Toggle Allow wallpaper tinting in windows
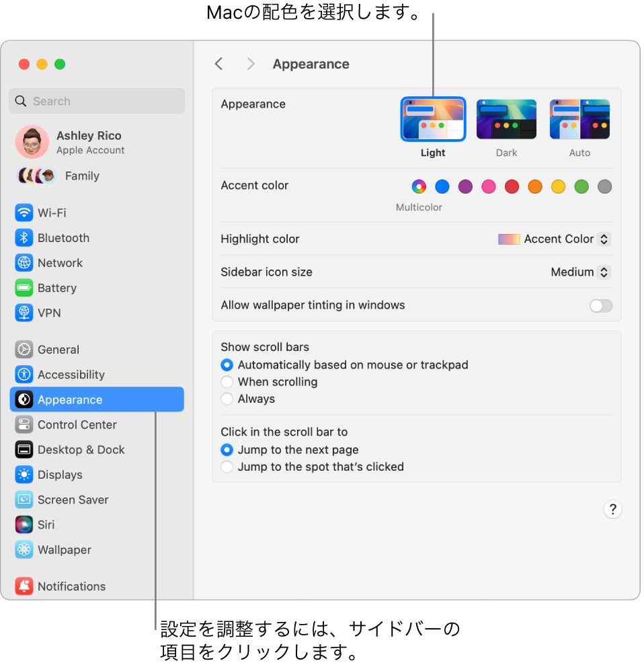The image size is (644, 667). (x=601, y=305)
